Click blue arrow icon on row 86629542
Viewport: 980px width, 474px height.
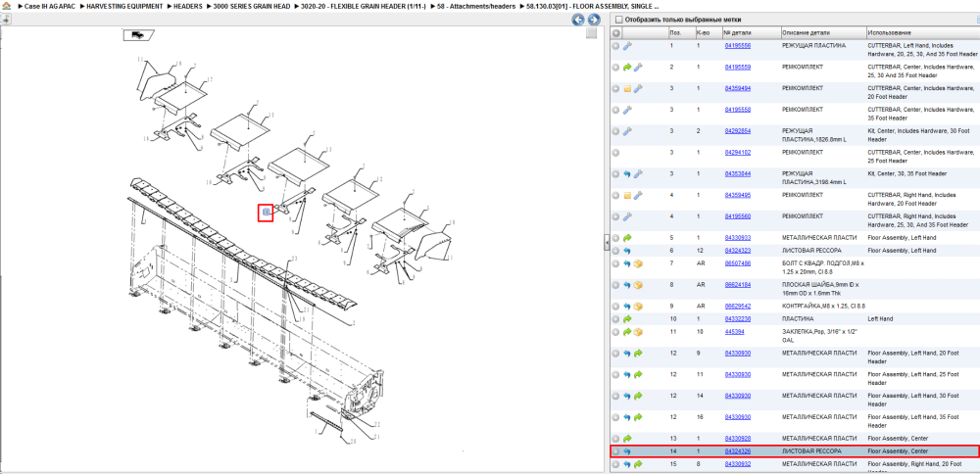(x=627, y=306)
